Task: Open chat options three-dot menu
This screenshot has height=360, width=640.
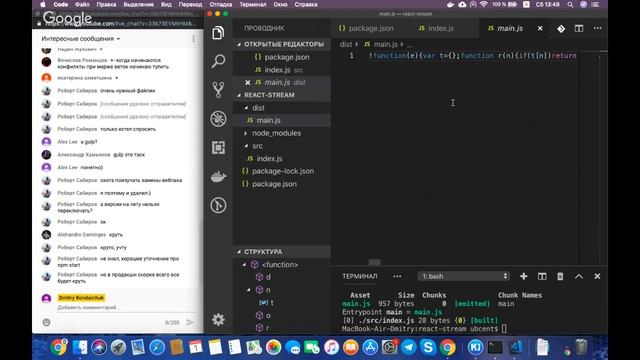Action: click(193, 39)
